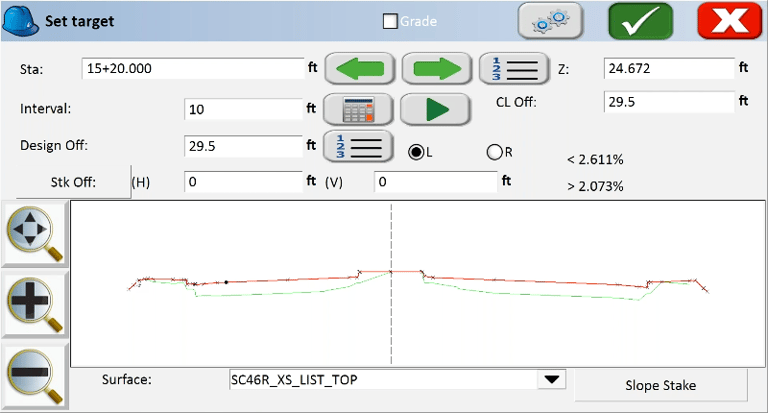Click the Interval: label
Image resolution: width=768 pixels, height=413 pixels.
(x=46, y=109)
